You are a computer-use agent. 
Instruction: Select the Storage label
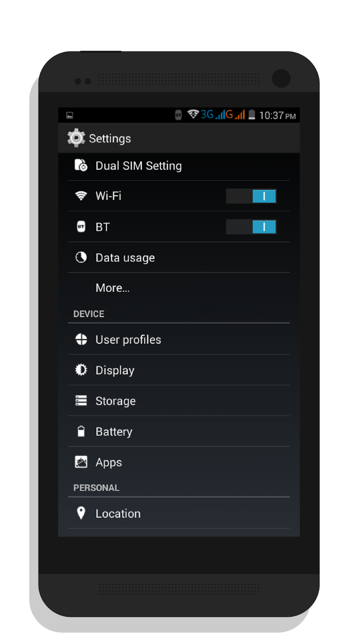[x=116, y=401]
